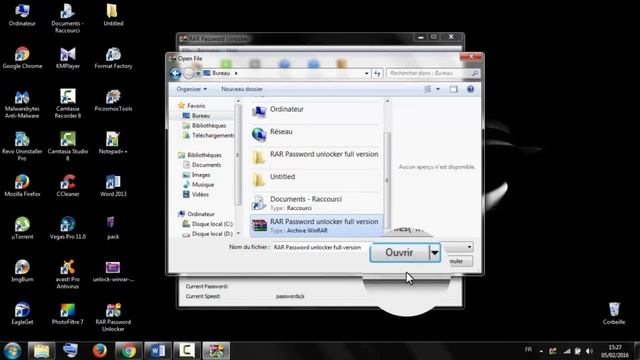Launch Camtasia Recorder 8 icon
This screenshot has height=360, width=640.
point(68,104)
